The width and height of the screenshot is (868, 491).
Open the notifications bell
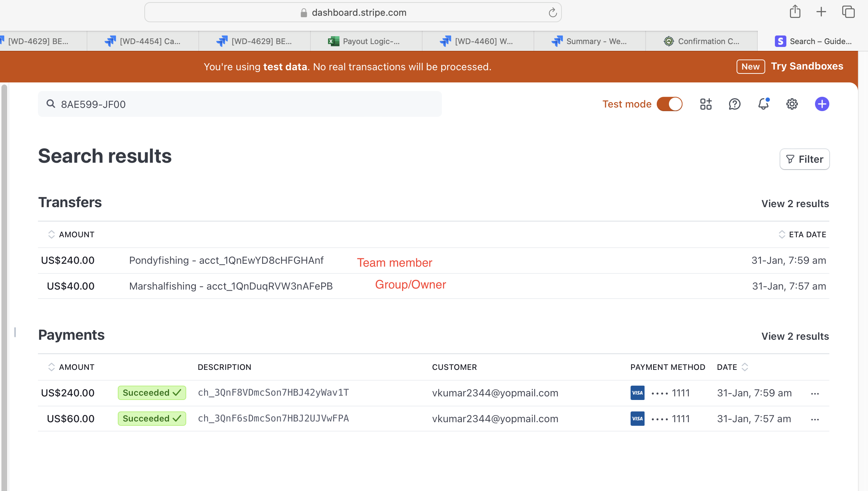[763, 104]
